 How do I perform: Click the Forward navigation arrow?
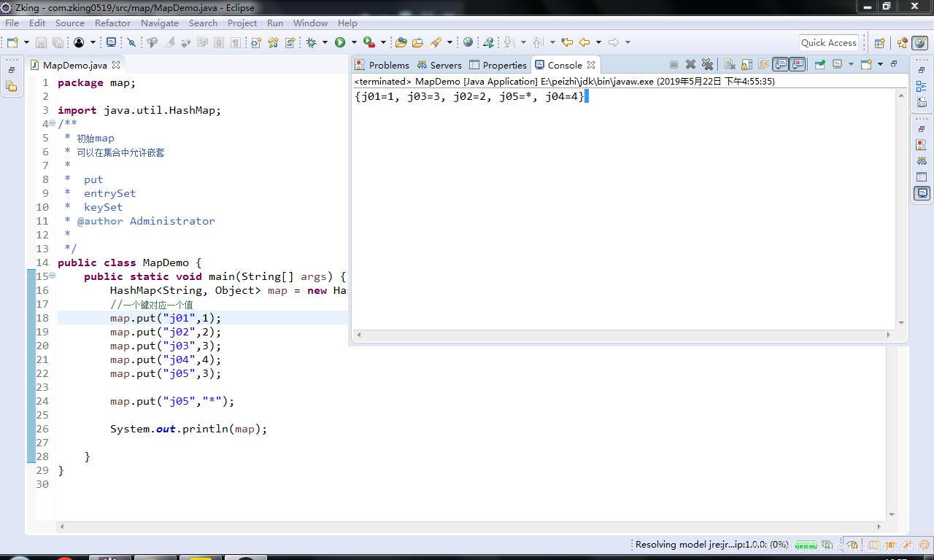point(614,42)
